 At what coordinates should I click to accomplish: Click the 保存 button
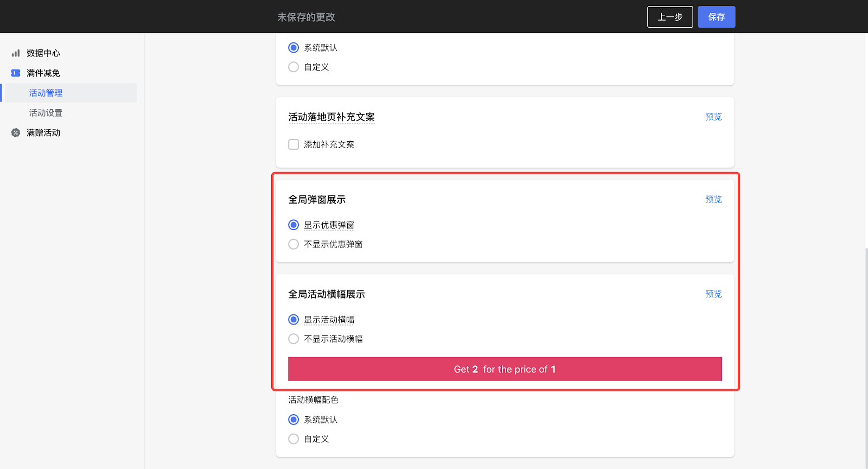point(716,17)
